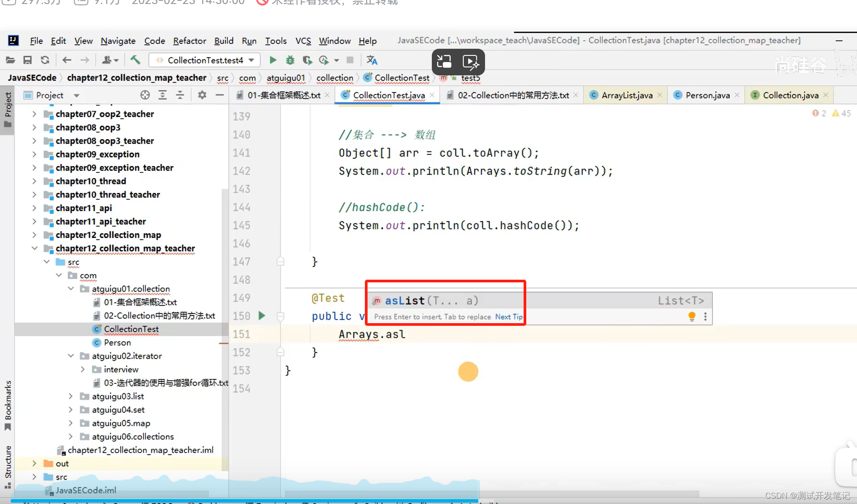The width and height of the screenshot is (857, 504).
Task: Open project folder toolbar icon
Action: coord(11,60)
